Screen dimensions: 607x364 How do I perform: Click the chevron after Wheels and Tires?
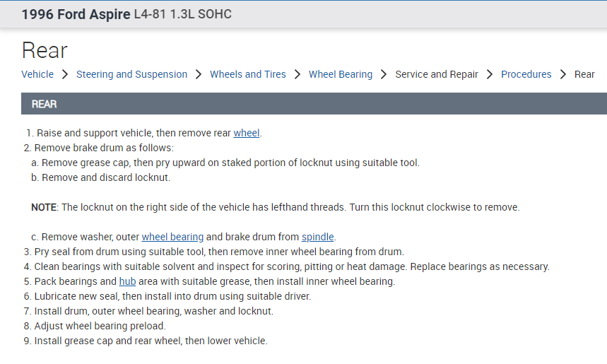point(297,74)
